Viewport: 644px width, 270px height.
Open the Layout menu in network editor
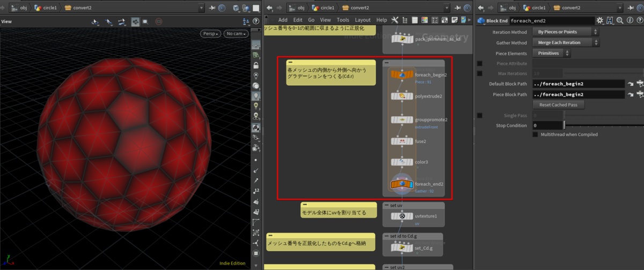click(363, 20)
